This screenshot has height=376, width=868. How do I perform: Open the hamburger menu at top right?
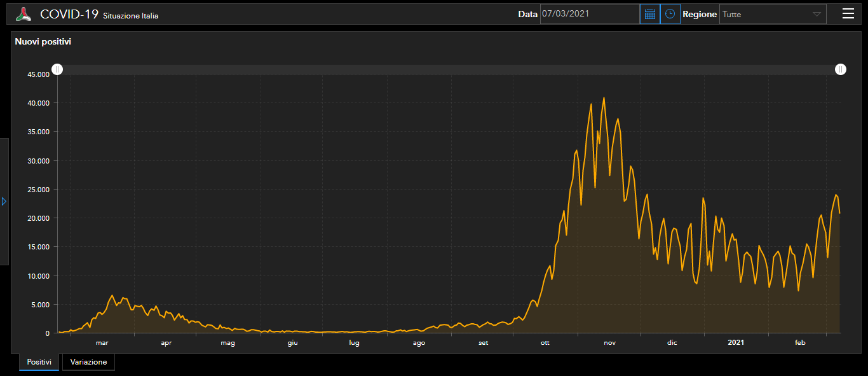(x=848, y=14)
